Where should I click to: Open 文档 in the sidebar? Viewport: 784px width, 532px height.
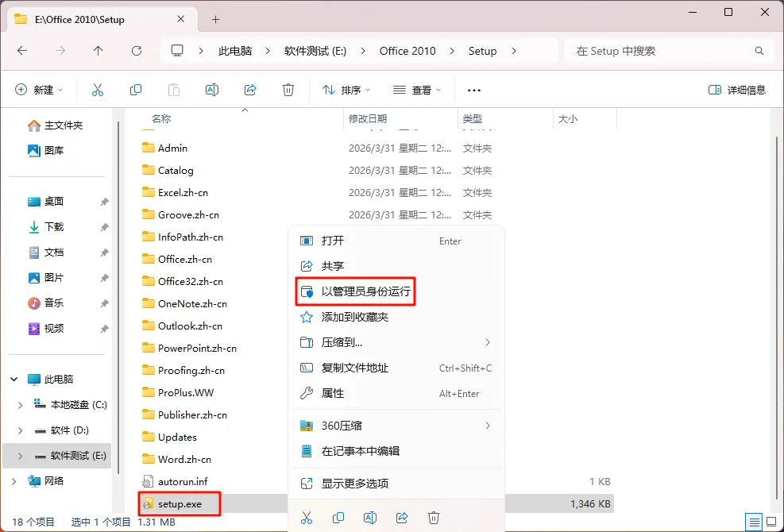[45, 253]
